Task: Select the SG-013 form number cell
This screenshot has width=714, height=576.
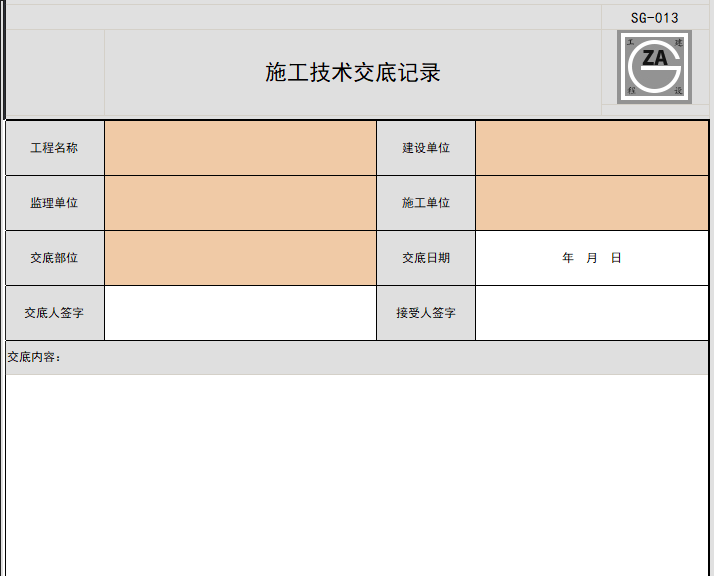Action: pos(655,18)
